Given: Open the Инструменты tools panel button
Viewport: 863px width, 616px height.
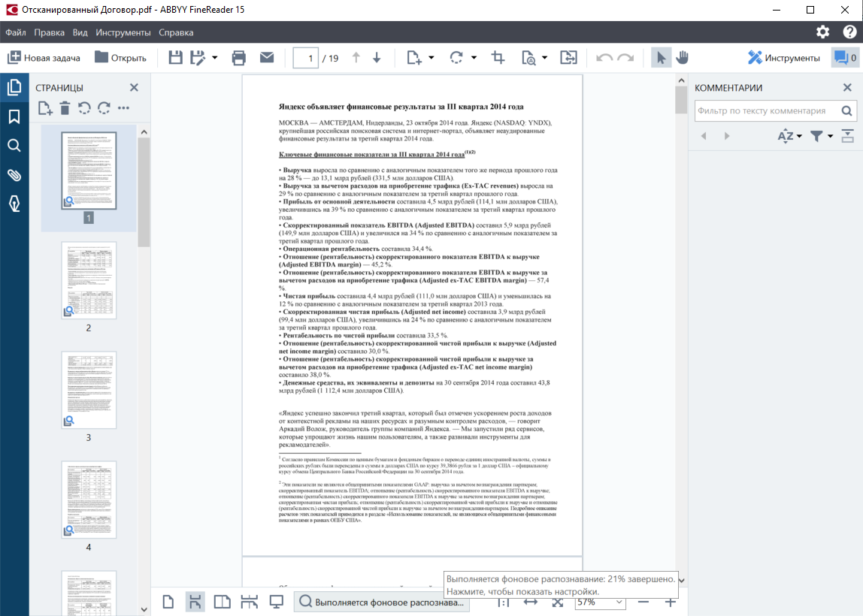Looking at the screenshot, I should click(x=784, y=58).
